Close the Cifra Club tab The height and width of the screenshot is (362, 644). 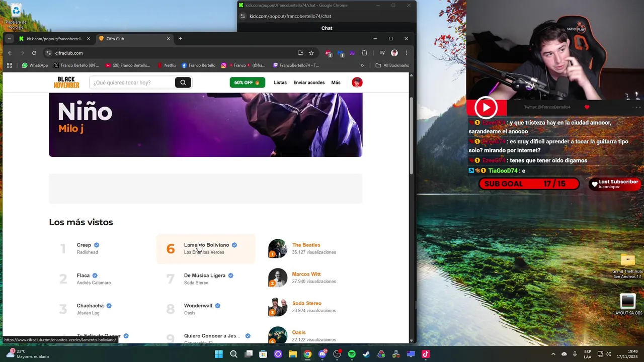coord(168,39)
